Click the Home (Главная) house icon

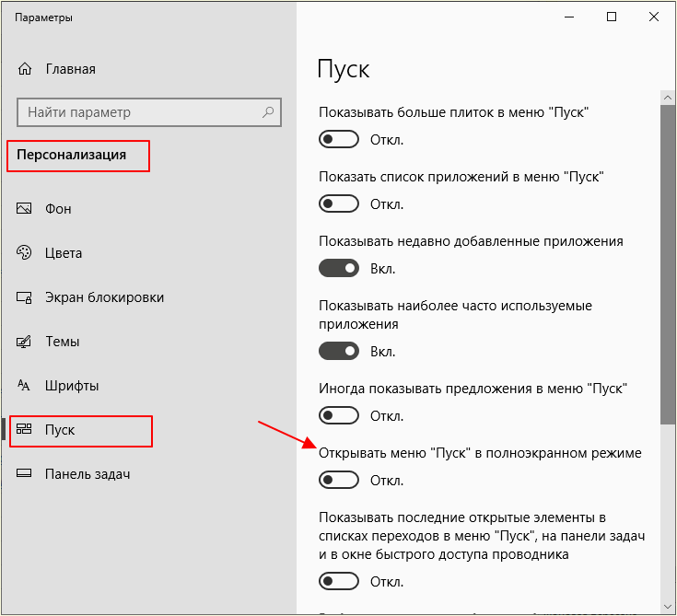click(25, 69)
